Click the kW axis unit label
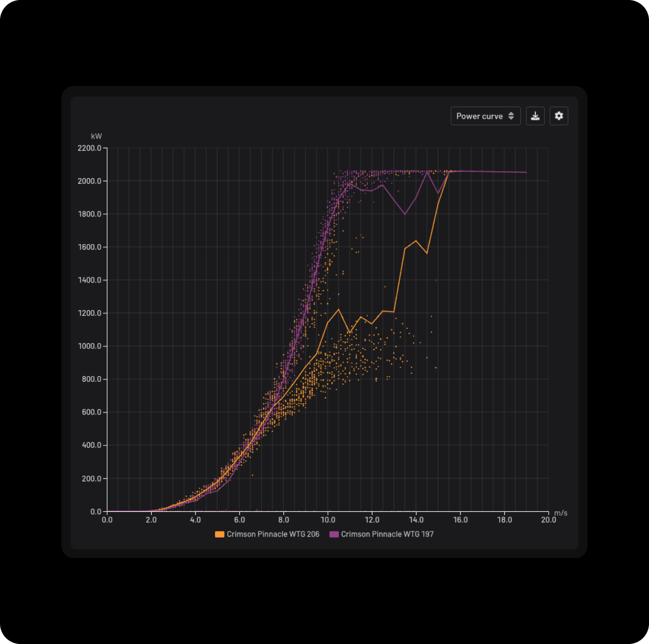 96,136
